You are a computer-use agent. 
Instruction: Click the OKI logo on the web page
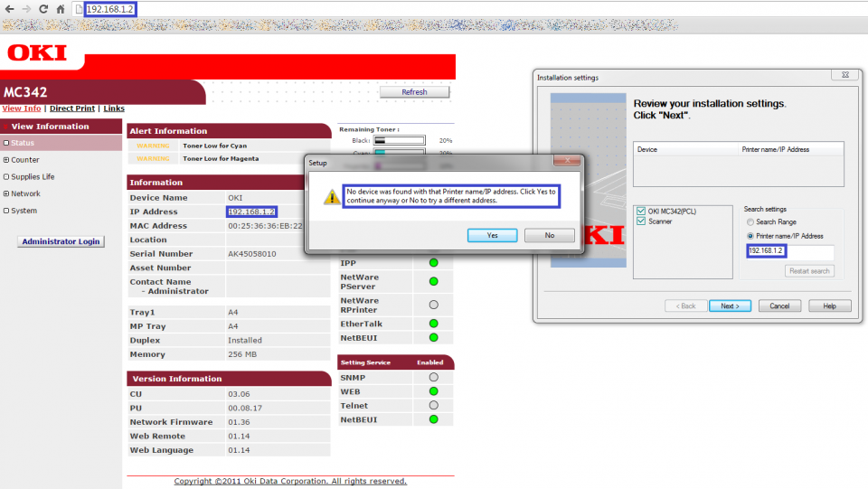[x=37, y=53]
